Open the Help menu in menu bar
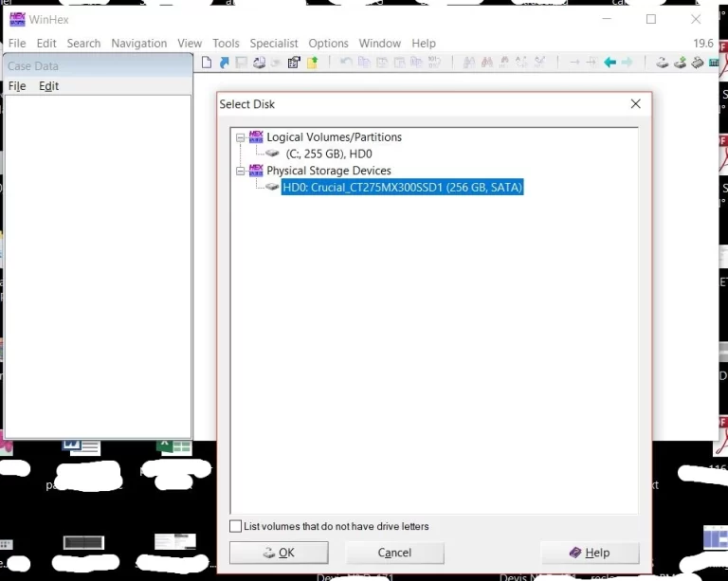The image size is (728, 581). point(424,44)
